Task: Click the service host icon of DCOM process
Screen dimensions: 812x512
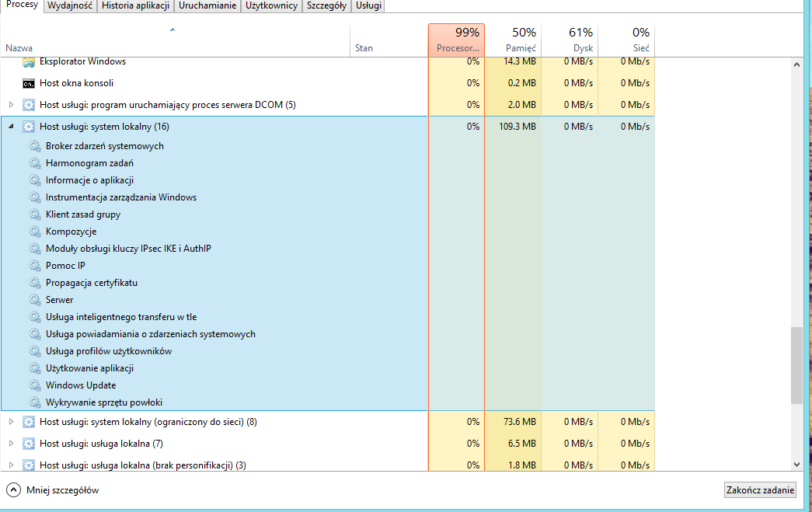Action: pyautogui.click(x=29, y=105)
